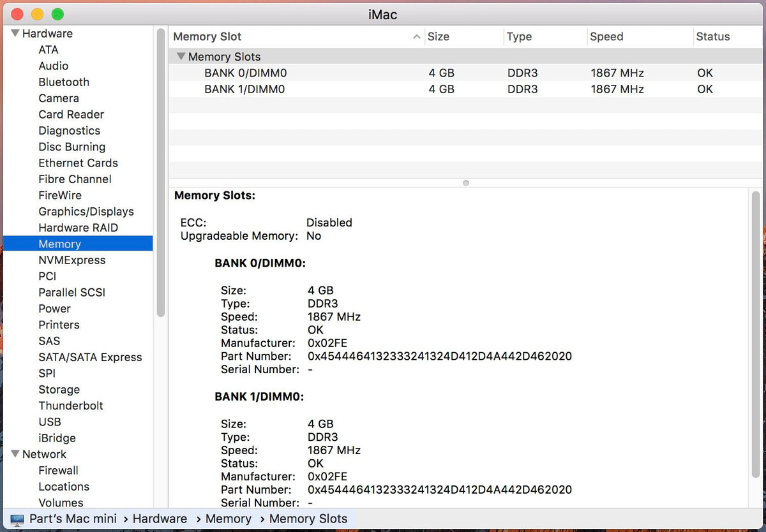Sort by the Memory Slot column header

coord(297,37)
